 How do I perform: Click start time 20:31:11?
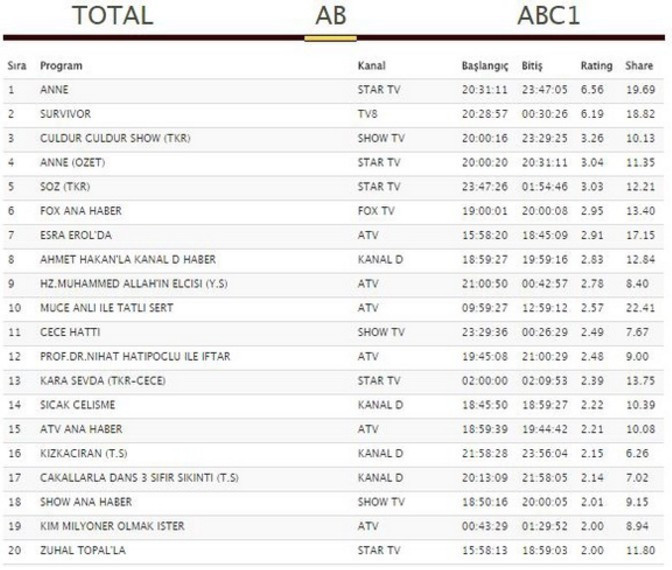coord(484,90)
